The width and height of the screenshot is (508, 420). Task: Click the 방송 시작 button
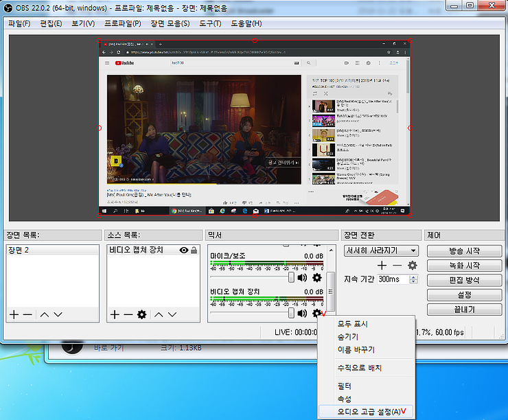(x=464, y=251)
